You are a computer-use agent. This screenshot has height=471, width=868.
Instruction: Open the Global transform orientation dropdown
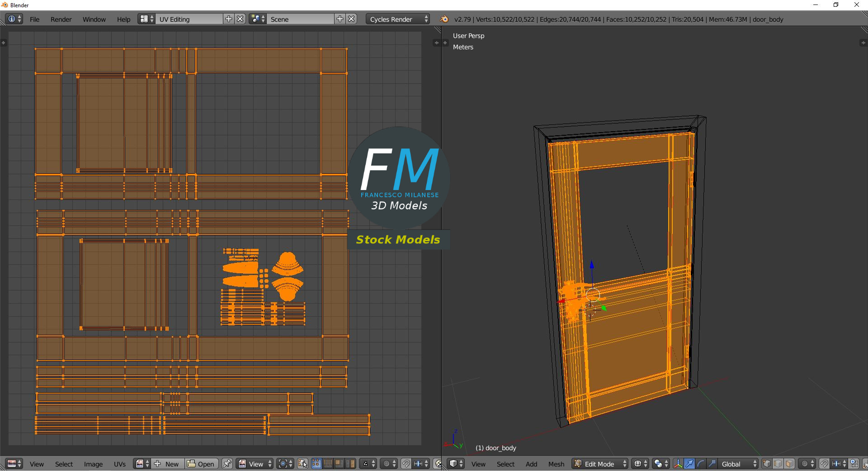[x=738, y=464]
